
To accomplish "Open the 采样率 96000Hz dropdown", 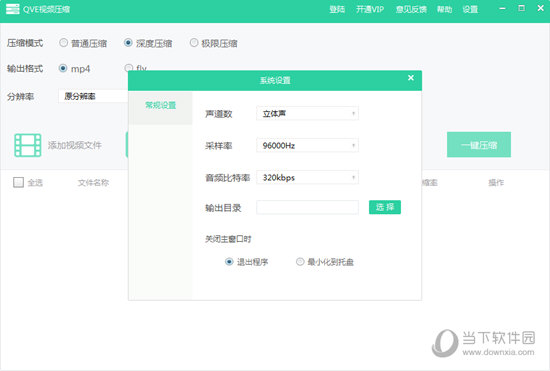I will click(x=307, y=146).
